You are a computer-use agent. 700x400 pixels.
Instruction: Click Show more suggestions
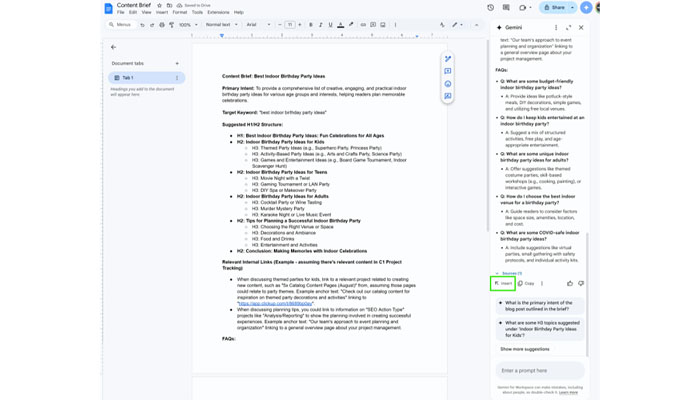pyautogui.click(x=525, y=349)
